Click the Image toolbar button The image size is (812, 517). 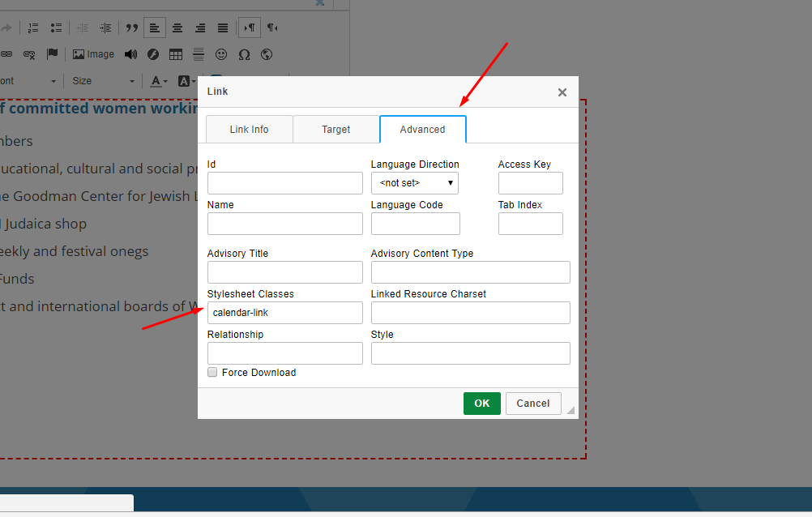coord(93,54)
